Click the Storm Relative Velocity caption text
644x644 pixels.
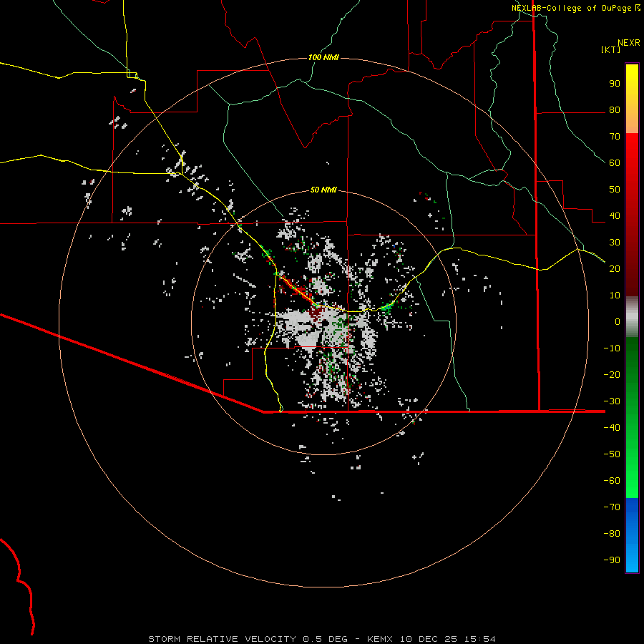[x=222, y=639]
